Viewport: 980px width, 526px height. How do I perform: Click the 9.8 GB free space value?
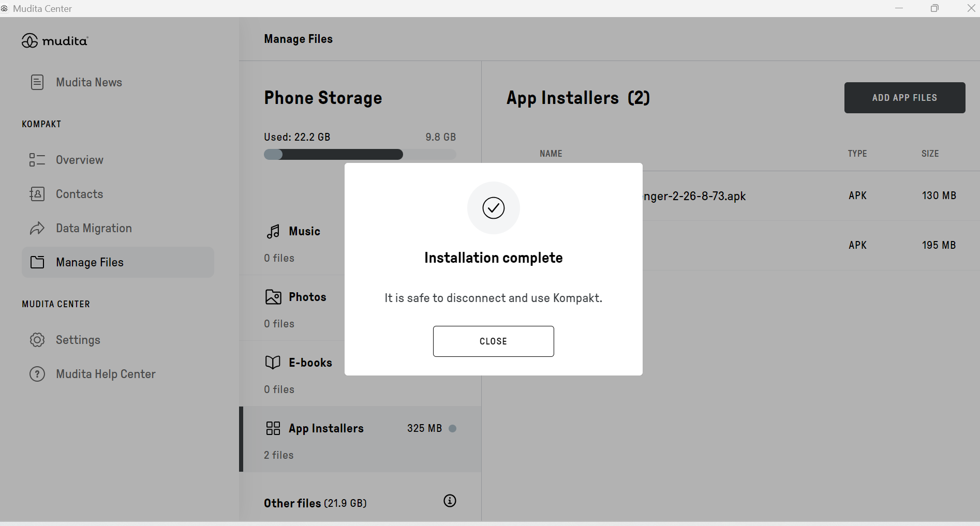[441, 137]
